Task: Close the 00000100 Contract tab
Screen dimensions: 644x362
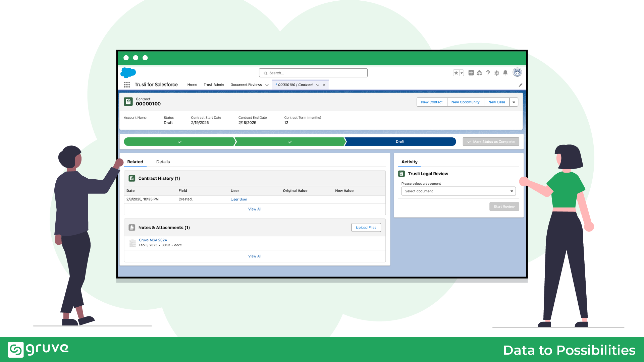Action: click(x=324, y=85)
